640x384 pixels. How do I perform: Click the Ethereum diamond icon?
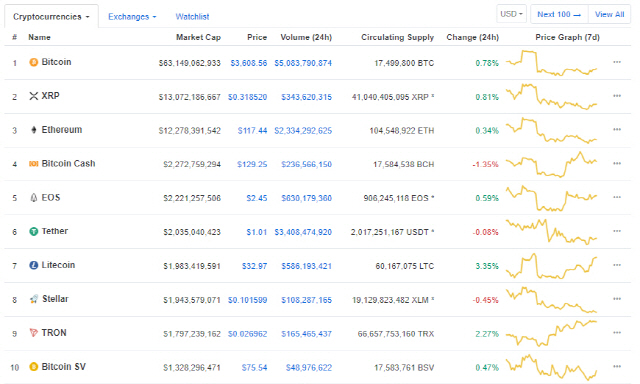point(33,130)
